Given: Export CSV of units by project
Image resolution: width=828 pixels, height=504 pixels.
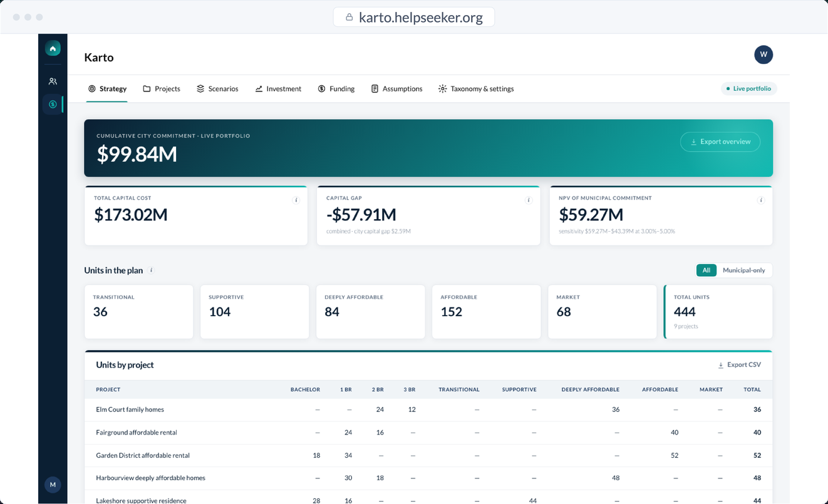Looking at the screenshot, I should 740,365.
